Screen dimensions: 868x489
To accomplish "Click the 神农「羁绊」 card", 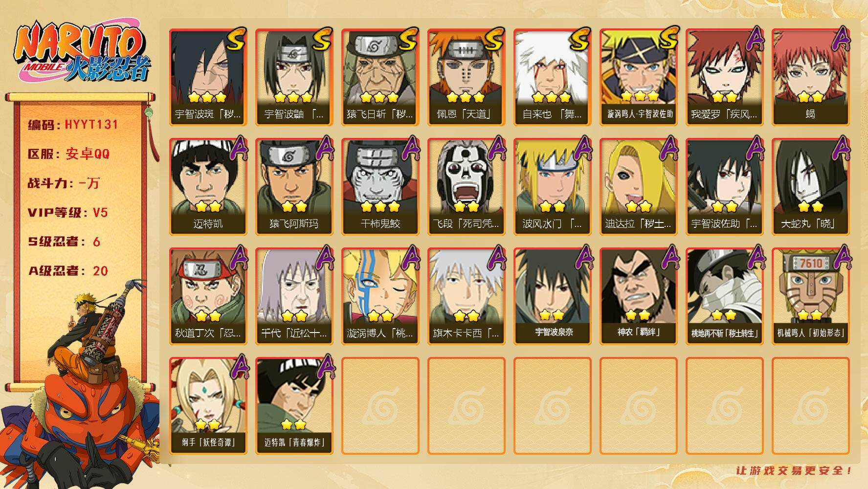I will coord(638,296).
